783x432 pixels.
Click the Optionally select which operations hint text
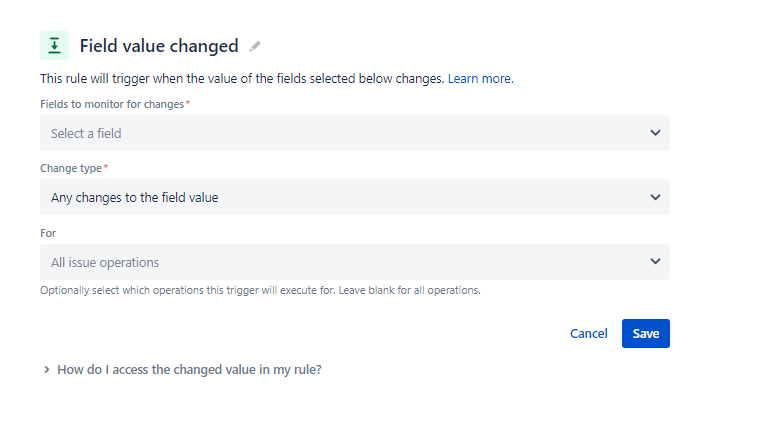tap(260, 291)
